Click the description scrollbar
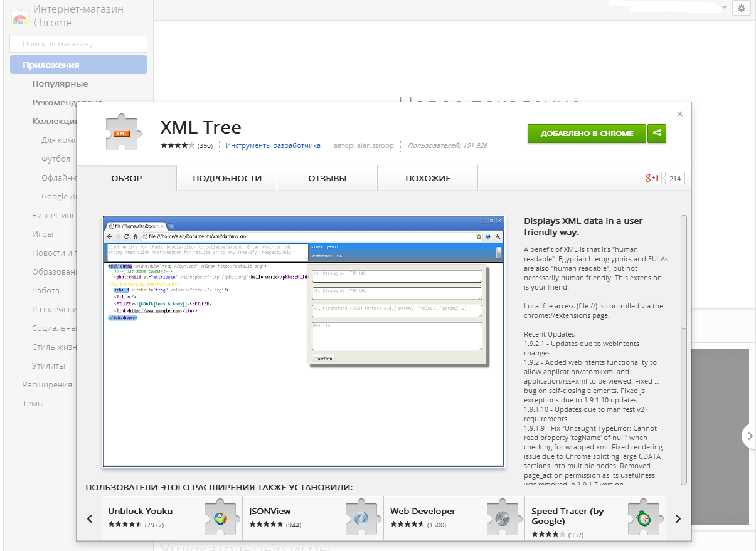This screenshot has width=756, height=551. tap(684, 271)
